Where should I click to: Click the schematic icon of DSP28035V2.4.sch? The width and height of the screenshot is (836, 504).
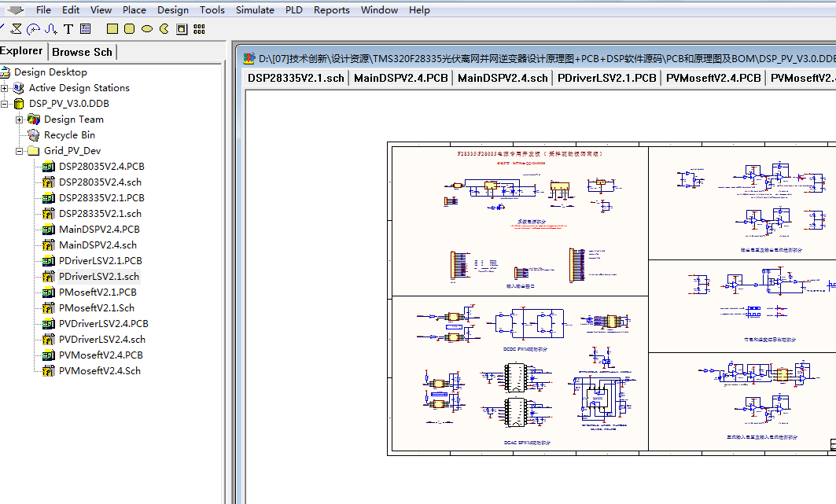click(49, 182)
